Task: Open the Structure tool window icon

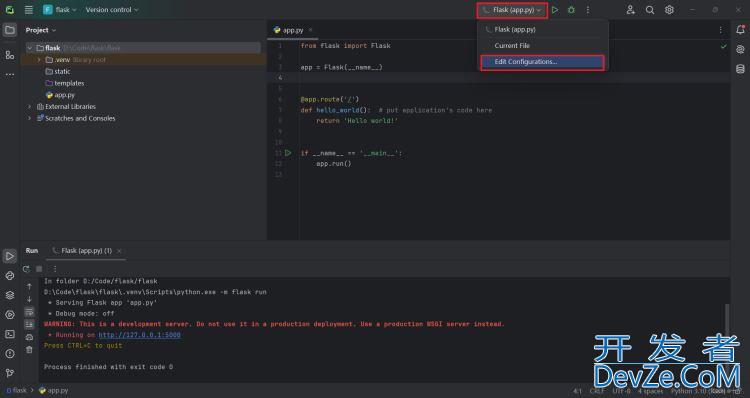Action: coord(10,55)
